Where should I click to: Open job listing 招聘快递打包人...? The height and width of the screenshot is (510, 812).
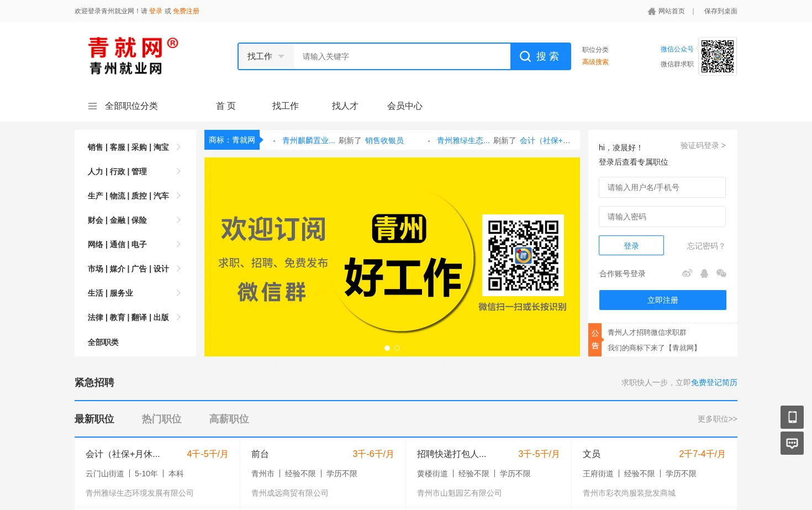452,454
